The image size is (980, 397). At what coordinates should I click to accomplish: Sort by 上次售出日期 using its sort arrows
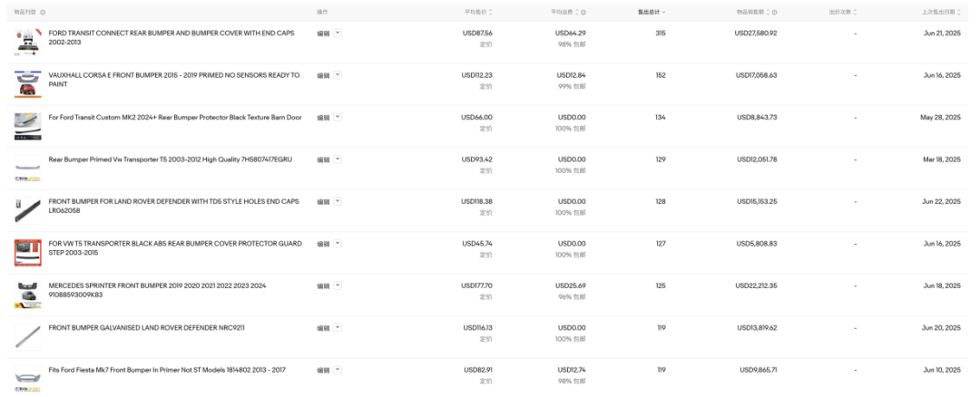pyautogui.click(x=958, y=12)
